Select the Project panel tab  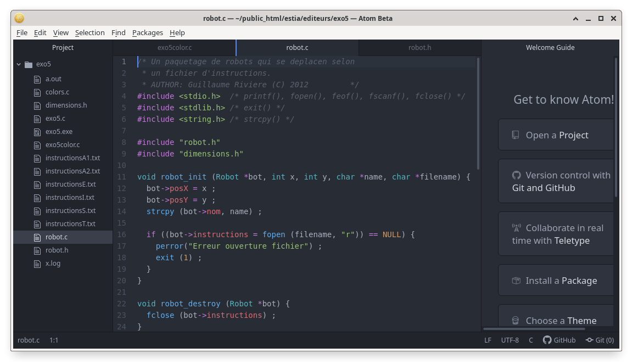pos(63,48)
